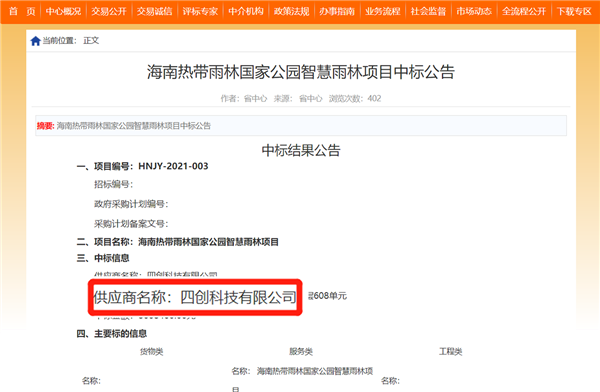Open the 首页 navigation item

point(22,11)
